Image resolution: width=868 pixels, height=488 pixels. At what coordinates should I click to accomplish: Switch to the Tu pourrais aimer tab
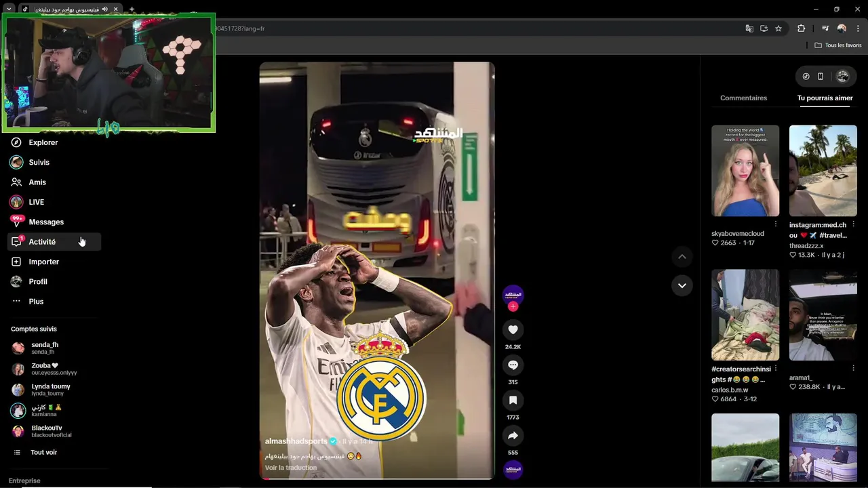pyautogui.click(x=825, y=98)
